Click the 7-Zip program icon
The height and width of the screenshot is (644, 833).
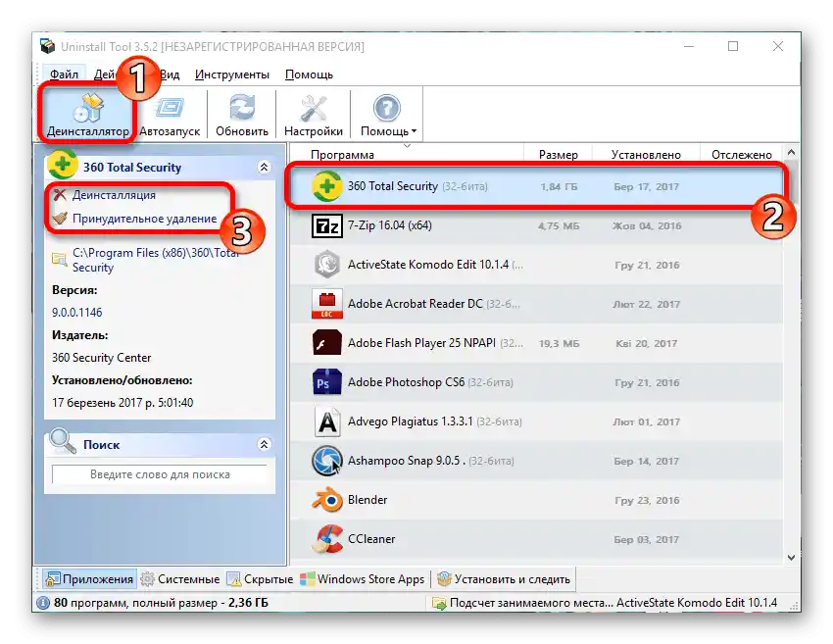point(326,225)
